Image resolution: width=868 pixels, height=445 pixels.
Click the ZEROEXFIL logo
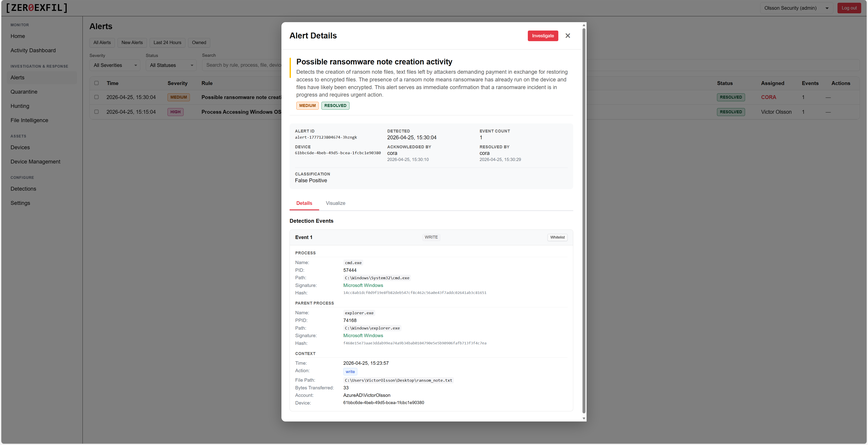(36, 8)
